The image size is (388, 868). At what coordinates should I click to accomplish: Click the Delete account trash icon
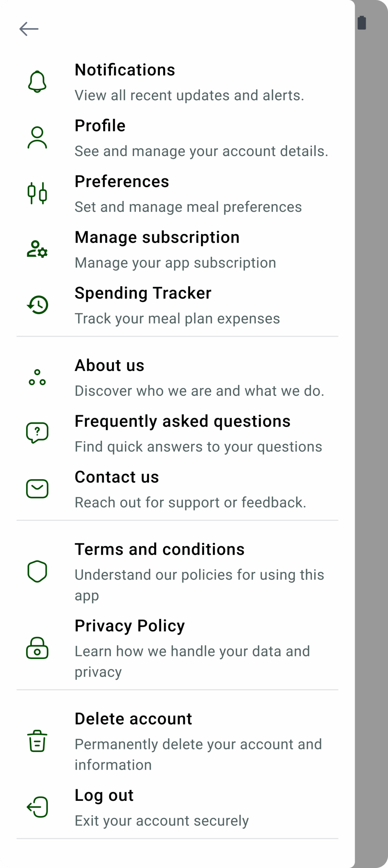37,741
